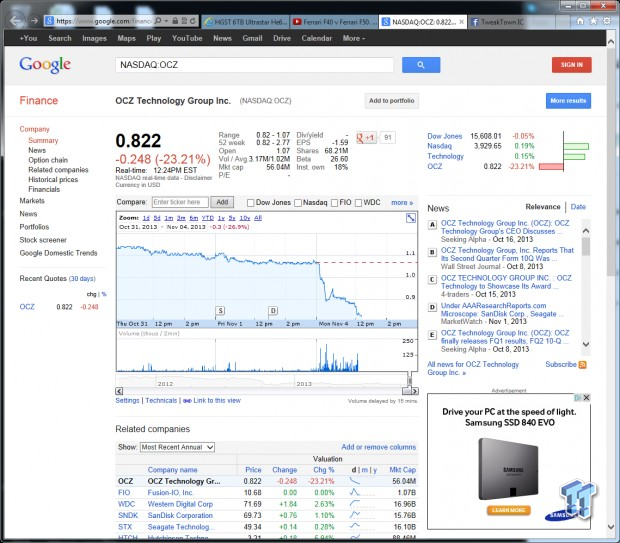Sort news by Date

click(578, 207)
